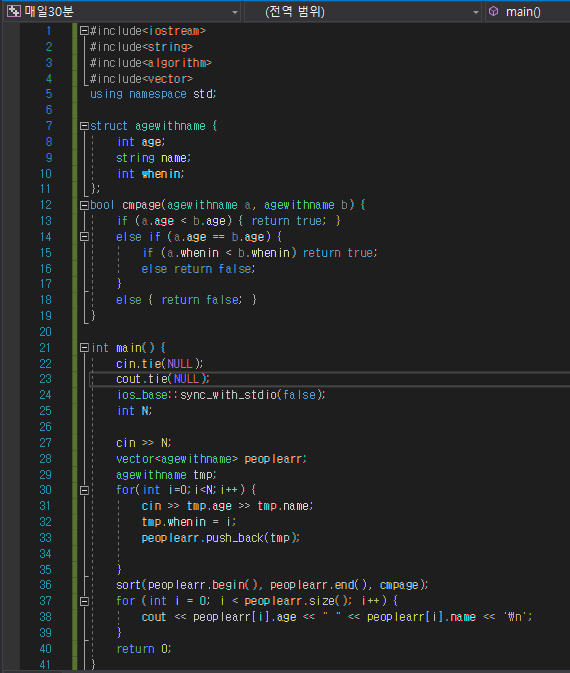Click 'else return false;' on line 16
Screen dimensions: 570x673
tap(198, 269)
